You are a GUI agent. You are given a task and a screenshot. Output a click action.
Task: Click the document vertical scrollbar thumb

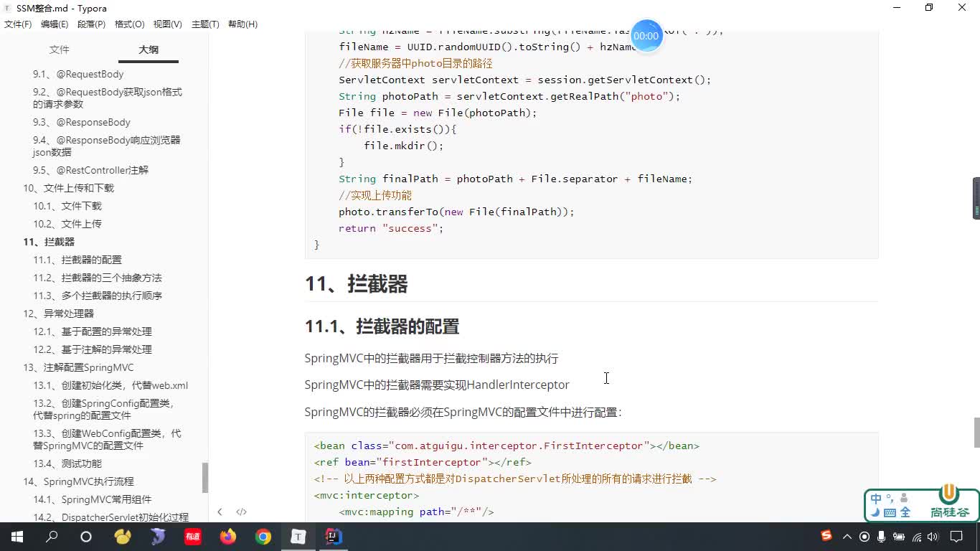point(976,433)
